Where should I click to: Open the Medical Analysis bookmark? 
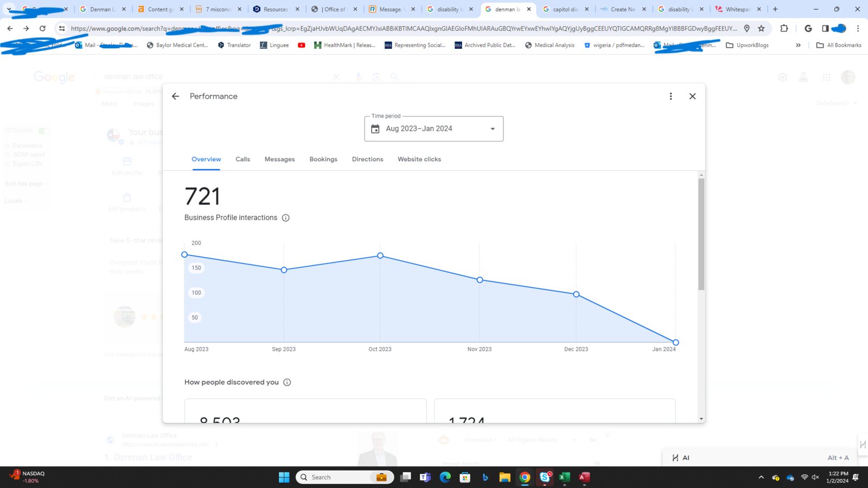550,45
